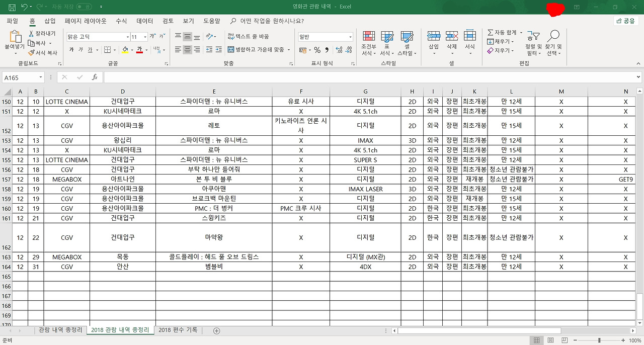Open font color dropdown arrow
The image size is (644, 345).
146,50
